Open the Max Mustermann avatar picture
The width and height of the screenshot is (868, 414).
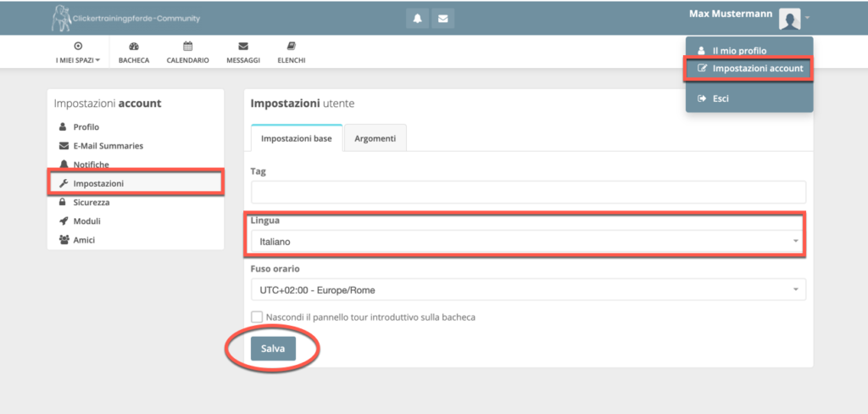[789, 20]
